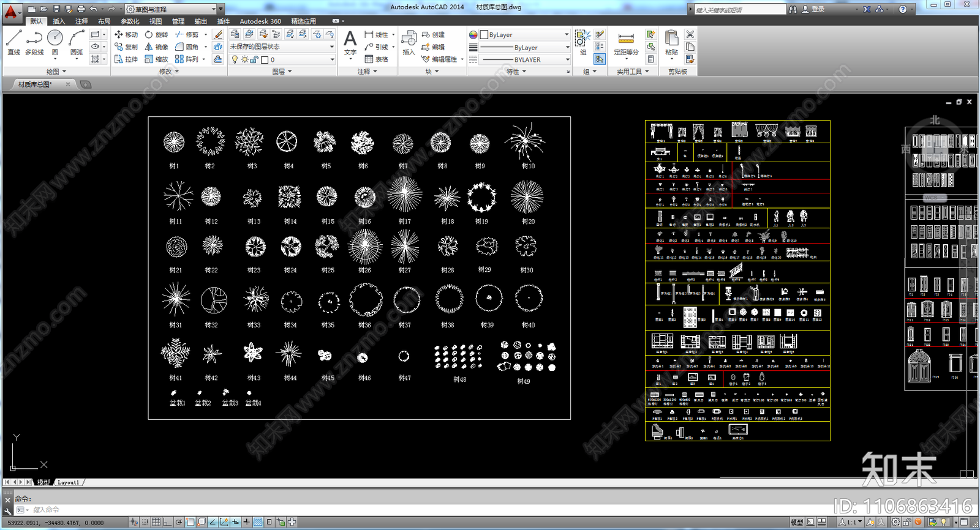Expand the Modify (修改) panel
This screenshot has height=530, width=980.
pos(168,72)
